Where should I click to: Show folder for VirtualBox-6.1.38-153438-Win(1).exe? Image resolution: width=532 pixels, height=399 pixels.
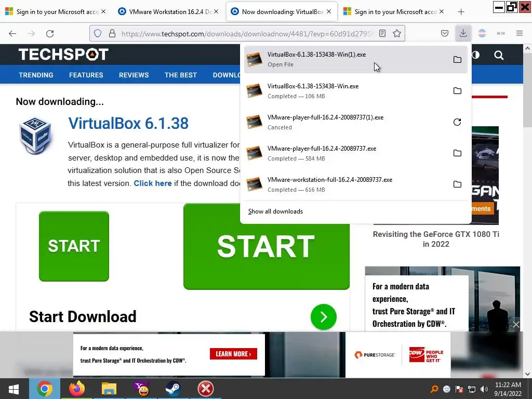(x=457, y=59)
